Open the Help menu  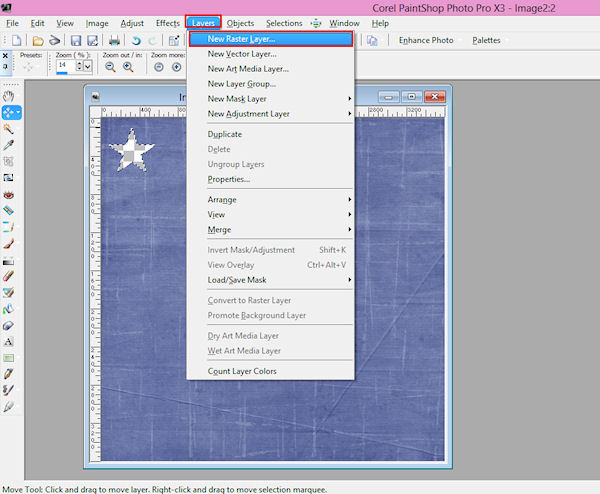point(380,23)
